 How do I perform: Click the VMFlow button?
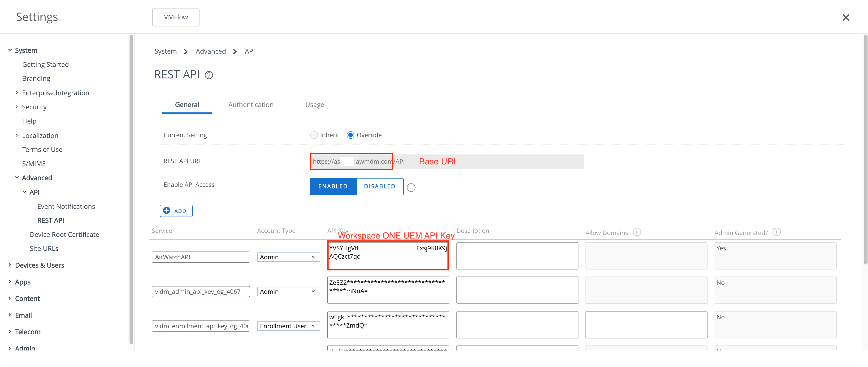(x=176, y=17)
